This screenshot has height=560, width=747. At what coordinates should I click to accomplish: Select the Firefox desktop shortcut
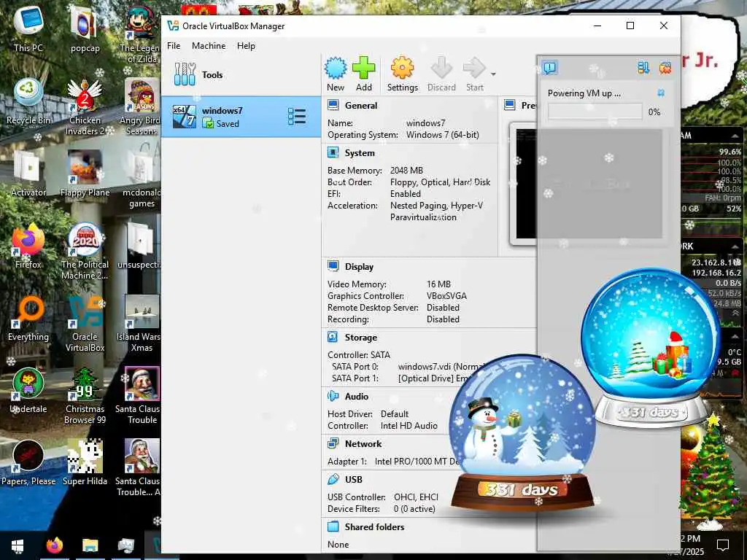[28, 246]
